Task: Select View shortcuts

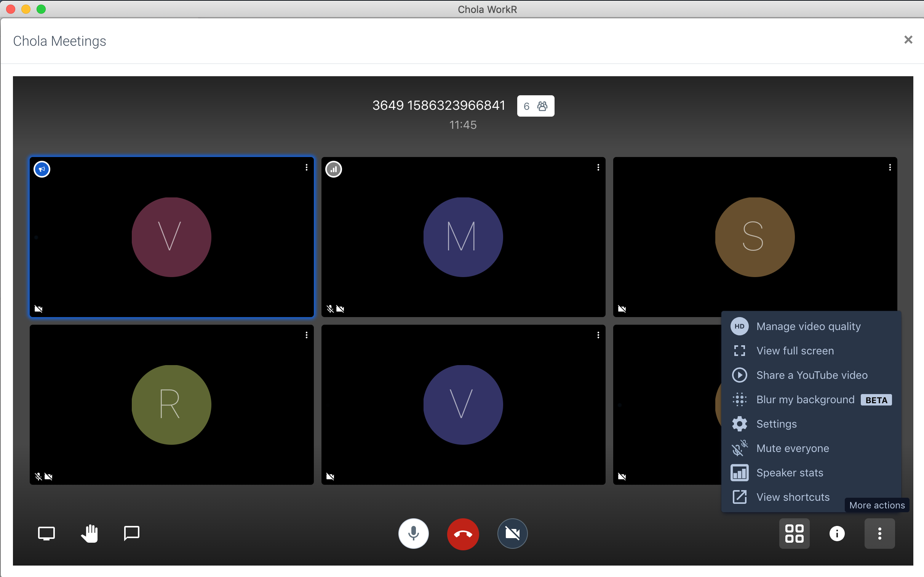Action: tap(811, 497)
